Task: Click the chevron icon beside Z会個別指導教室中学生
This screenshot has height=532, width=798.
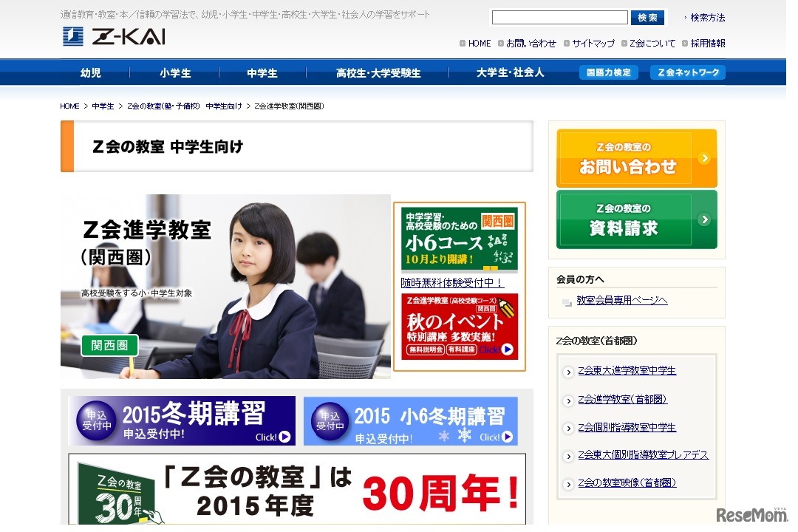Action: [x=568, y=429]
